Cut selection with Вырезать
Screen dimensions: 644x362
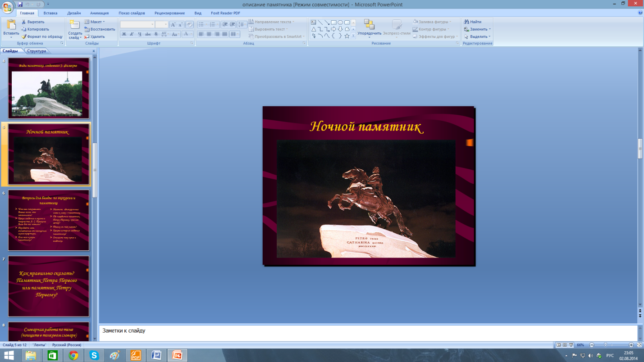(33, 22)
